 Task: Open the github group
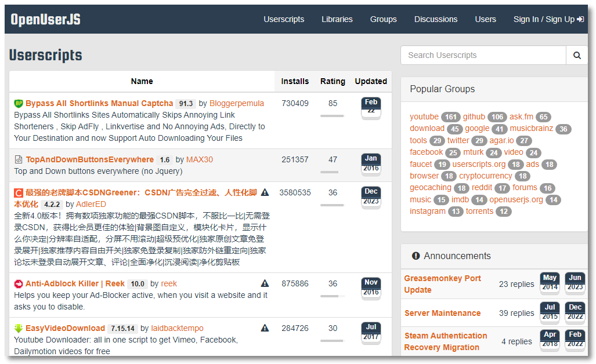pyautogui.click(x=474, y=117)
